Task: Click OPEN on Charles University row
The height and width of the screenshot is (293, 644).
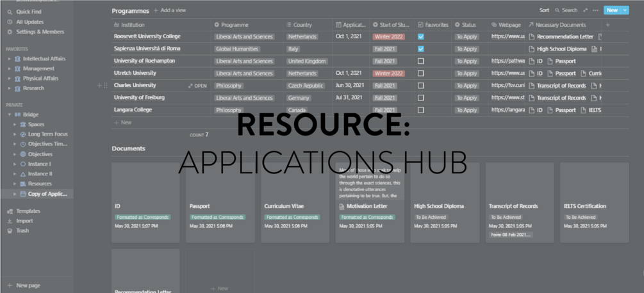Action: coord(197,86)
